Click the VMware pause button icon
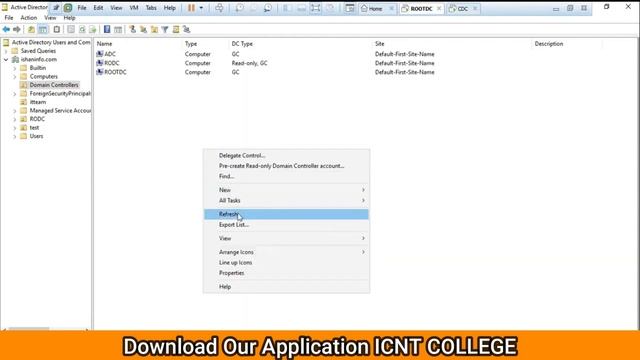This screenshot has width=640, height=360. point(191,8)
